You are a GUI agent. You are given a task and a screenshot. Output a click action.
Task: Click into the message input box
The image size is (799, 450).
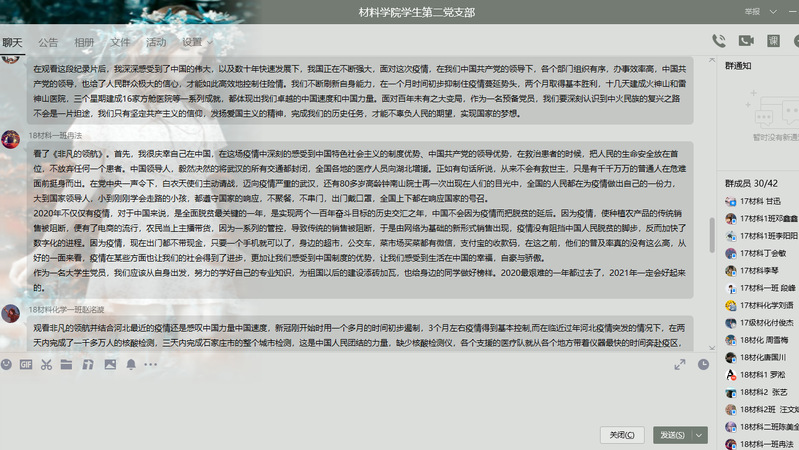pos(350,398)
